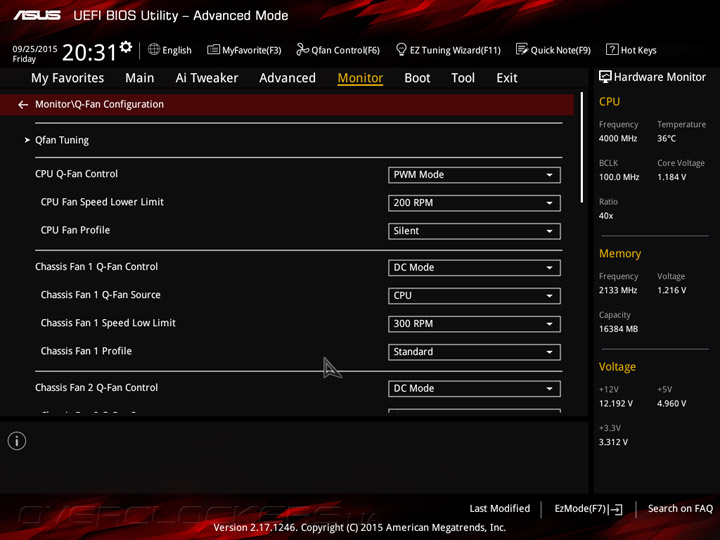This screenshot has height=540, width=720.
Task: Click the Capacity 16384 MB value
Action: point(618,329)
